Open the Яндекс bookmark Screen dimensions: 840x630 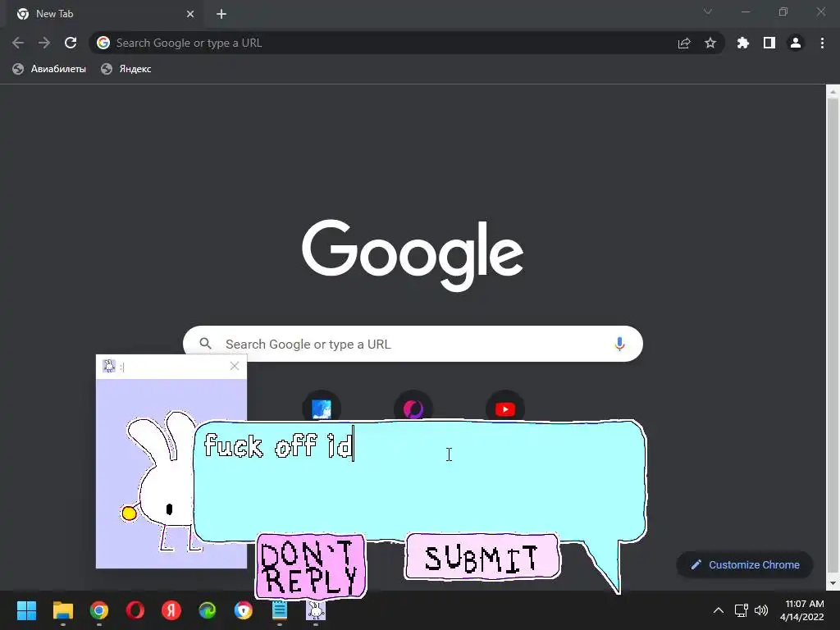pos(126,69)
